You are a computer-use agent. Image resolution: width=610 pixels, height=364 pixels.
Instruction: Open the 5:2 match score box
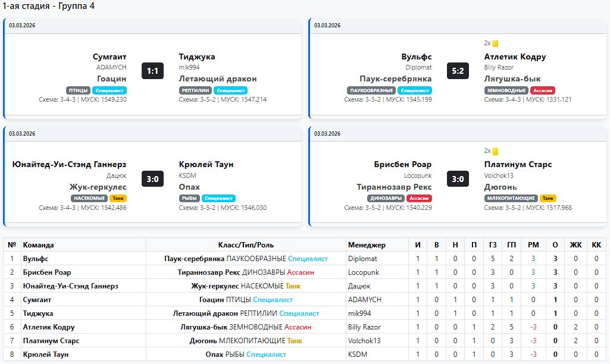click(458, 71)
